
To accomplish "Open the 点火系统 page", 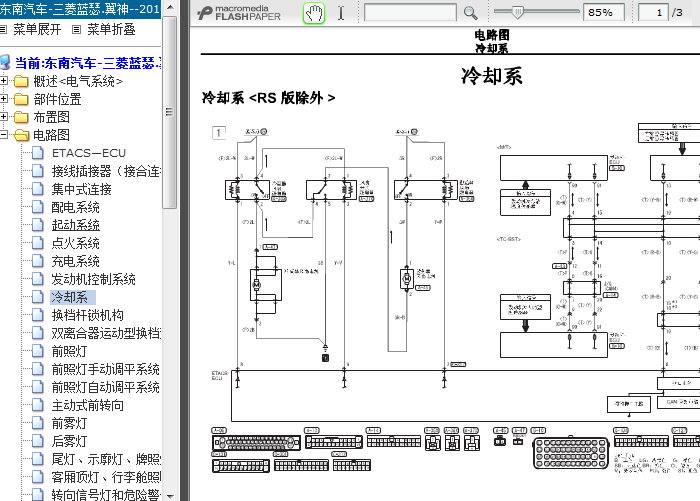I will 75,243.
